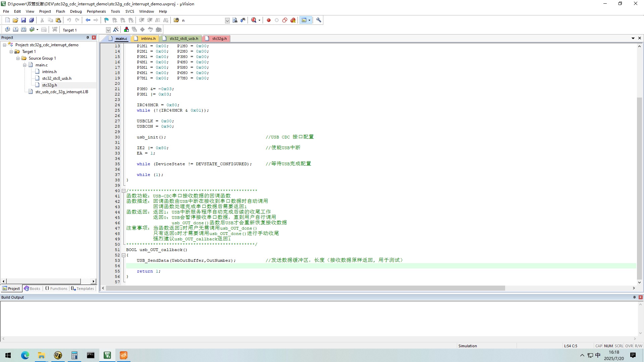The image size is (644, 362).
Task: Open the Target 1 selection dropdown
Action: [108, 30]
